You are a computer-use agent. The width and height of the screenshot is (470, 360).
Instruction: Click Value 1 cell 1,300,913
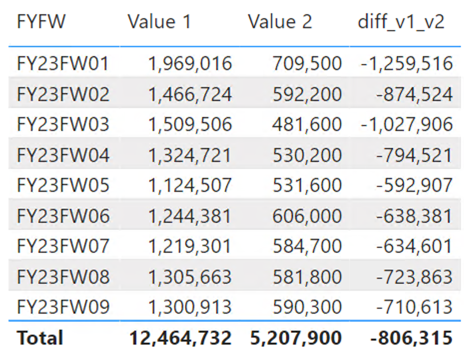190,307
